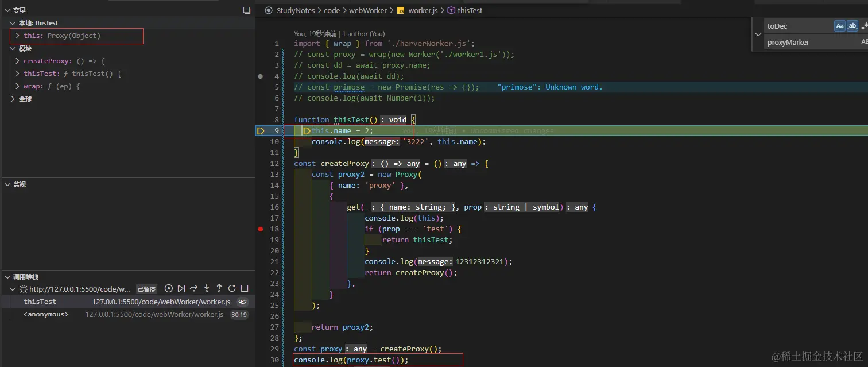Click the webWorker breadcrumb segment
Image resolution: width=868 pixels, height=367 pixels.
368,10
